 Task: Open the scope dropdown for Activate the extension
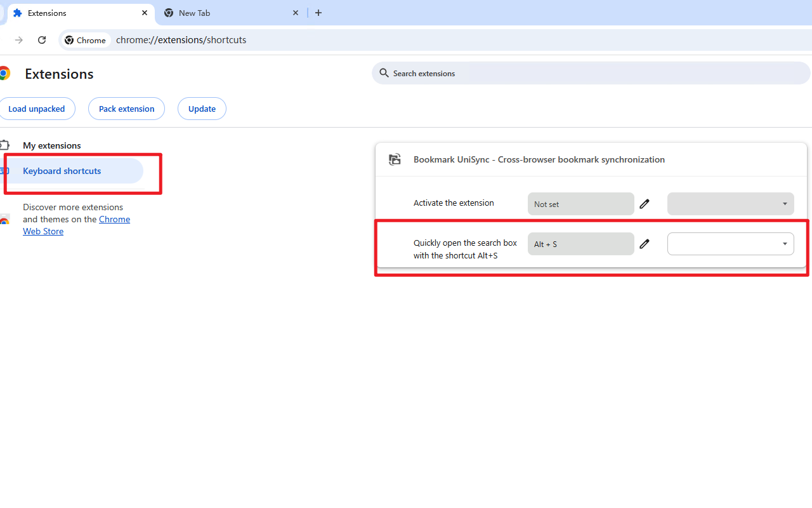pos(730,204)
